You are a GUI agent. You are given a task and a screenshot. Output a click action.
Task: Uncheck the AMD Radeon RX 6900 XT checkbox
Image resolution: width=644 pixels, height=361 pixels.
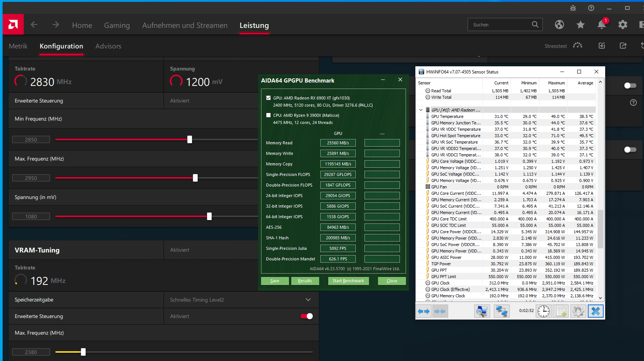[268, 98]
